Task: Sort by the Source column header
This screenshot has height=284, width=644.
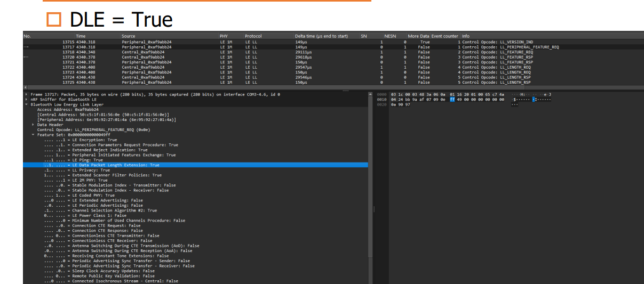Action: coord(128,36)
